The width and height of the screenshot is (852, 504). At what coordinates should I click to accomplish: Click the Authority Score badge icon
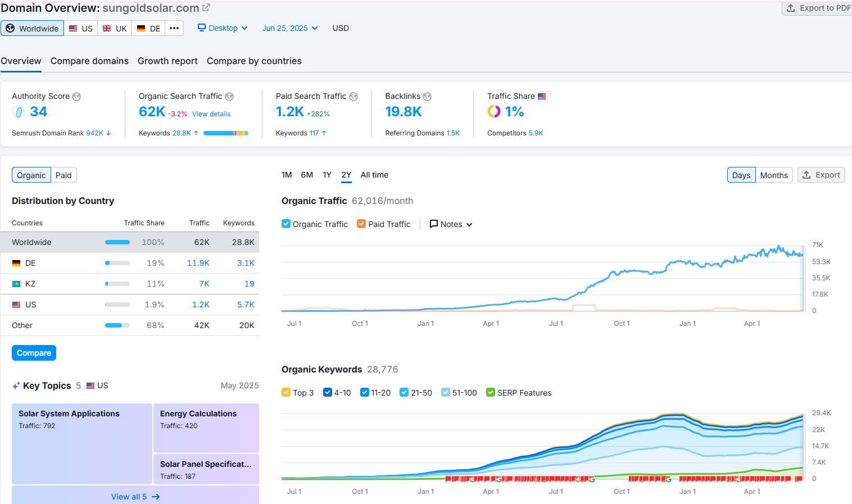19,112
